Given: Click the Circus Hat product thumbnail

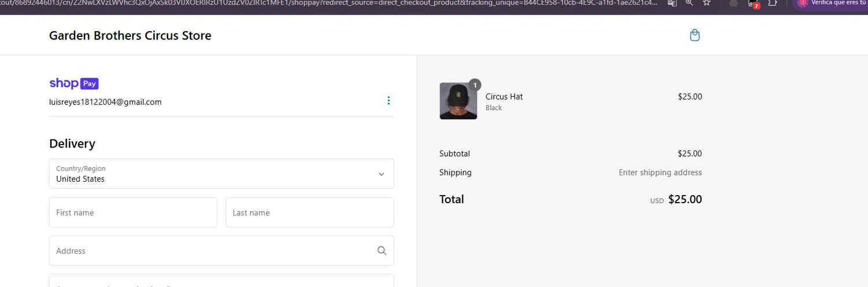Looking at the screenshot, I should pyautogui.click(x=458, y=101).
